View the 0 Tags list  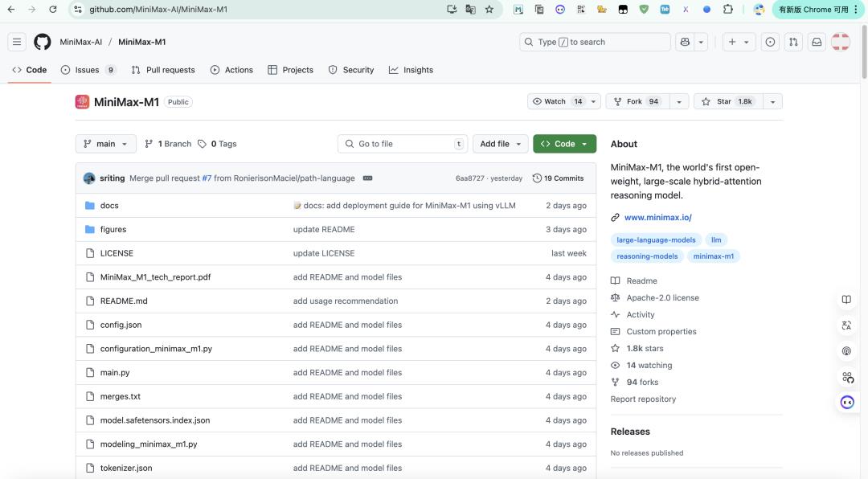click(x=218, y=144)
